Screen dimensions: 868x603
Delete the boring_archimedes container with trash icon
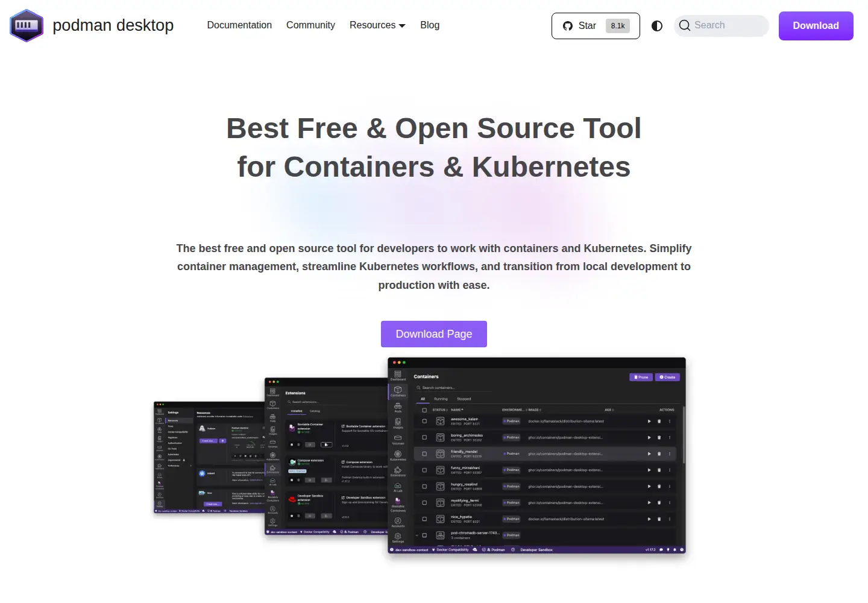pos(659,437)
